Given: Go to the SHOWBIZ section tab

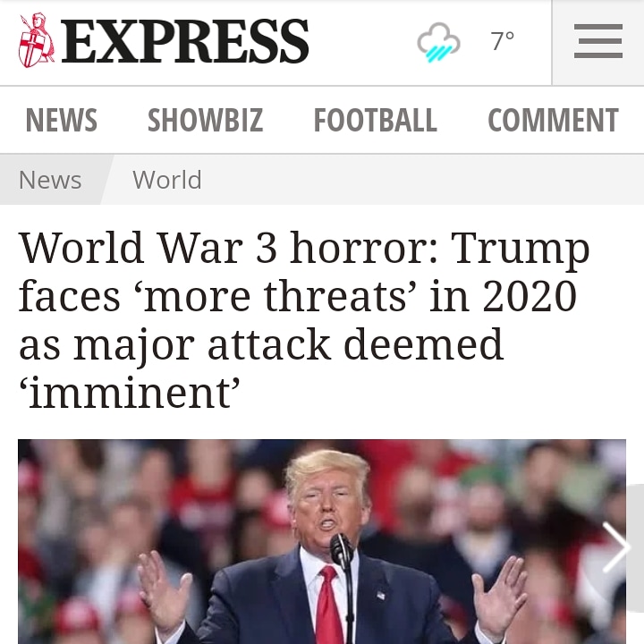Looking at the screenshot, I should click(205, 120).
